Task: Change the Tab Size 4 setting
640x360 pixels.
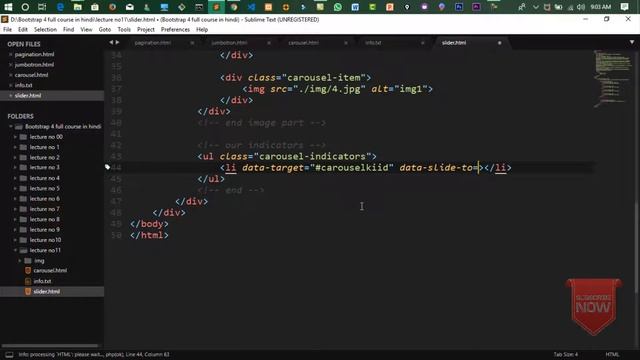Action: coord(566,354)
